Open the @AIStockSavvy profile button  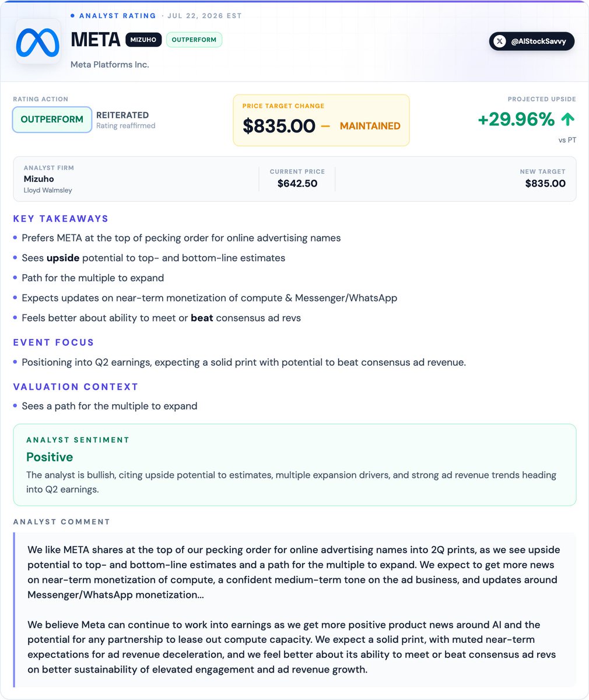pyautogui.click(x=531, y=41)
